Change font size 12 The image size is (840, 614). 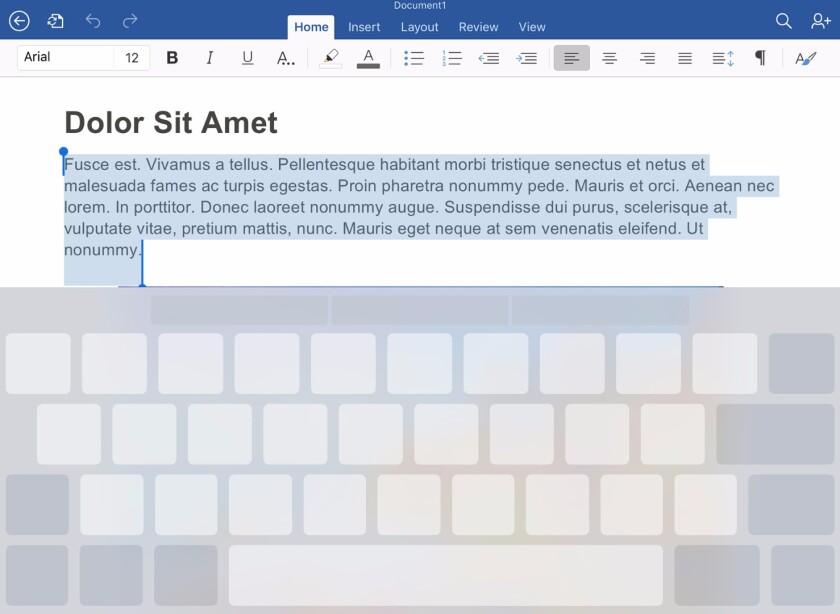tap(132, 57)
